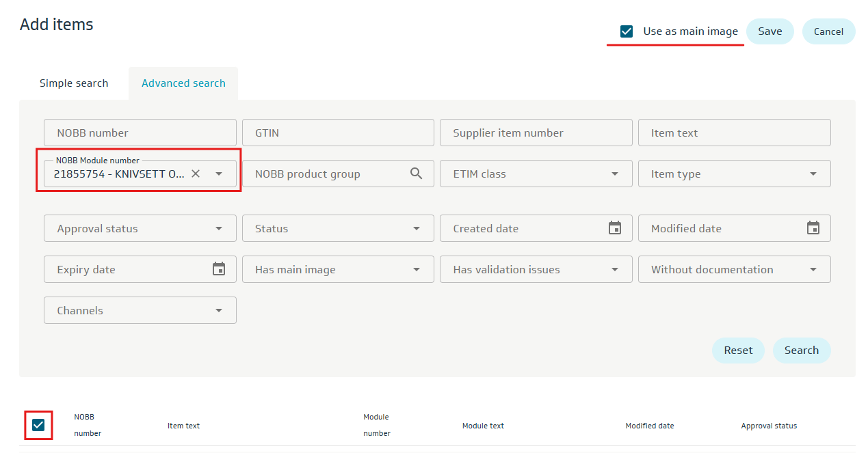Click the Search button
This screenshot has width=868, height=453.
point(801,351)
